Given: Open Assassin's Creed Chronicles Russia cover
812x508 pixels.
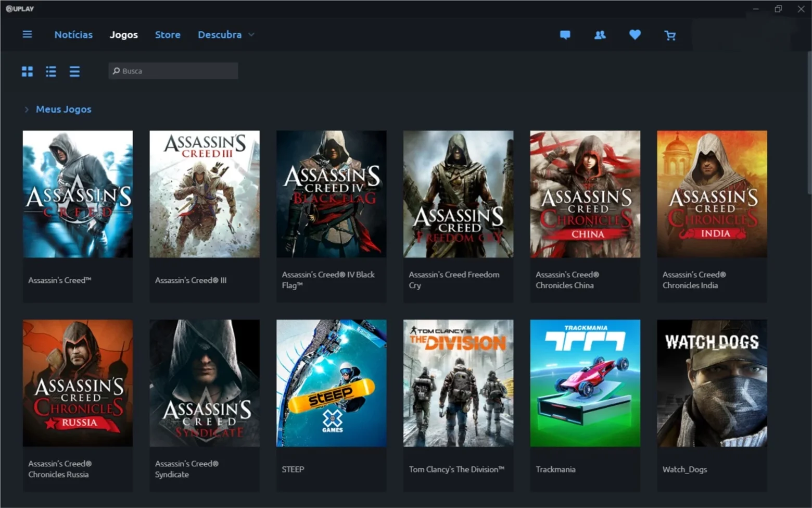Looking at the screenshot, I should [x=78, y=383].
